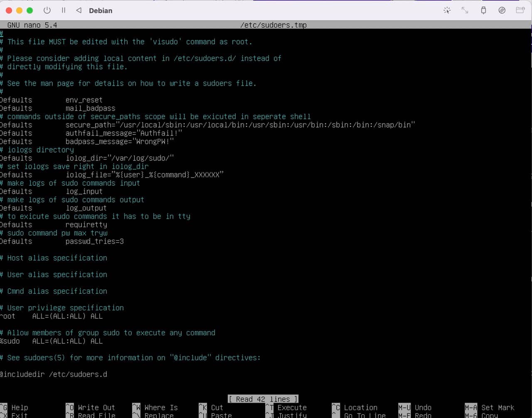The image size is (532, 418).
Task: Pause the Debian virtual machine
Action: [64, 10]
